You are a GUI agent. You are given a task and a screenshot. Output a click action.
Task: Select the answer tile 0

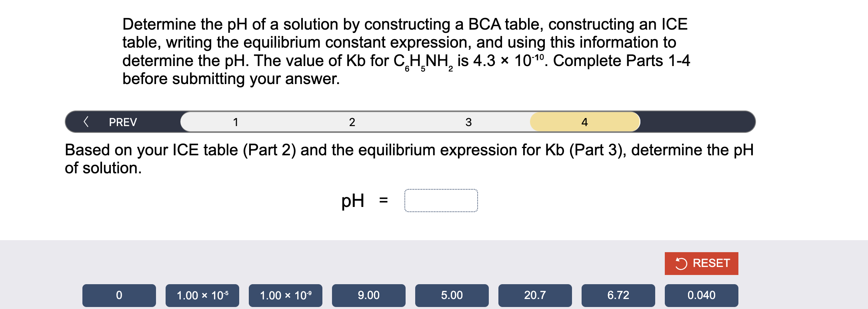pos(118,295)
